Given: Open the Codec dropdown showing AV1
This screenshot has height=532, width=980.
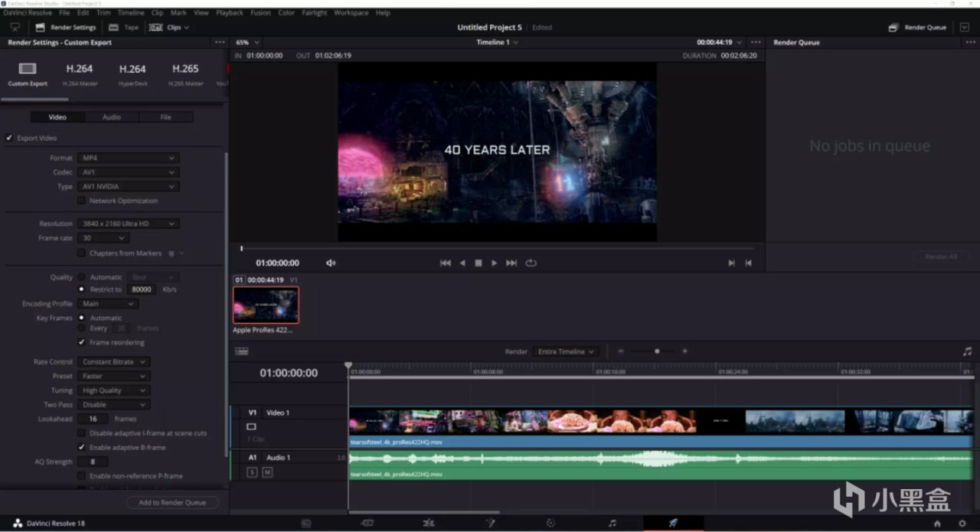Looking at the screenshot, I should click(x=128, y=172).
